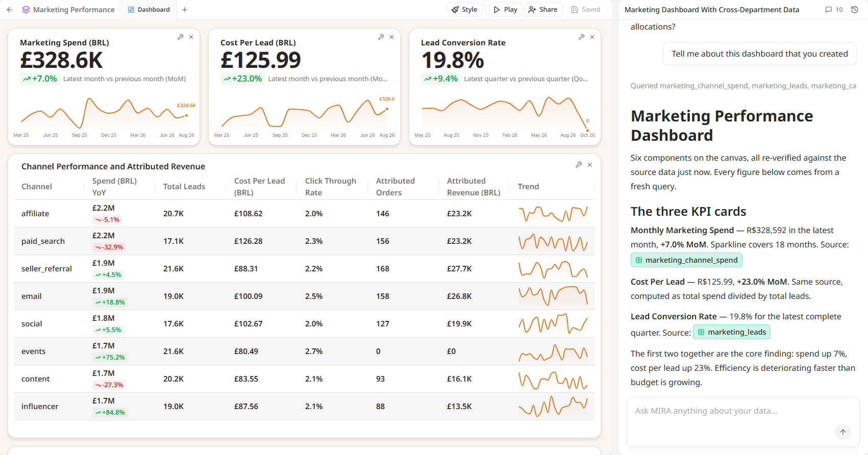Switch to the Dashboard tab

148,10
